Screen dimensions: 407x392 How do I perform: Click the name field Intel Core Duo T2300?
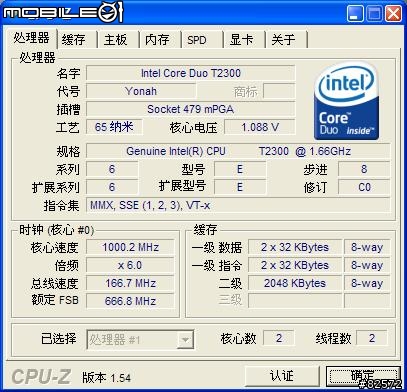(x=191, y=73)
